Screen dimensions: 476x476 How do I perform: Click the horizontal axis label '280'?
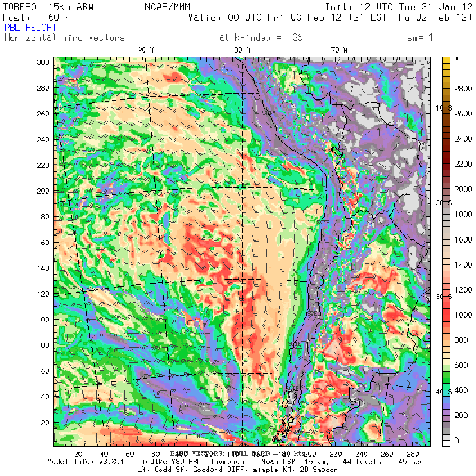pos(412,454)
